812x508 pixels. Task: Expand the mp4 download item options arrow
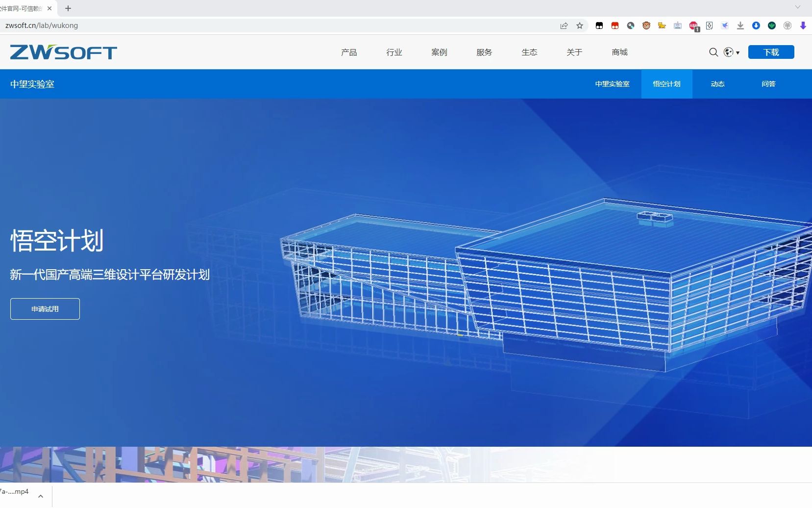(x=41, y=496)
